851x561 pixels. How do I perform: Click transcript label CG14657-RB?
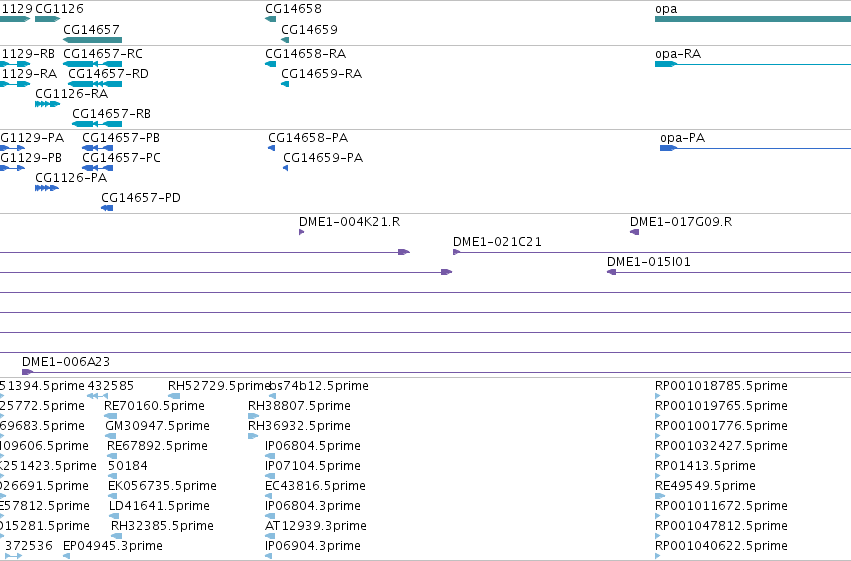tap(111, 114)
